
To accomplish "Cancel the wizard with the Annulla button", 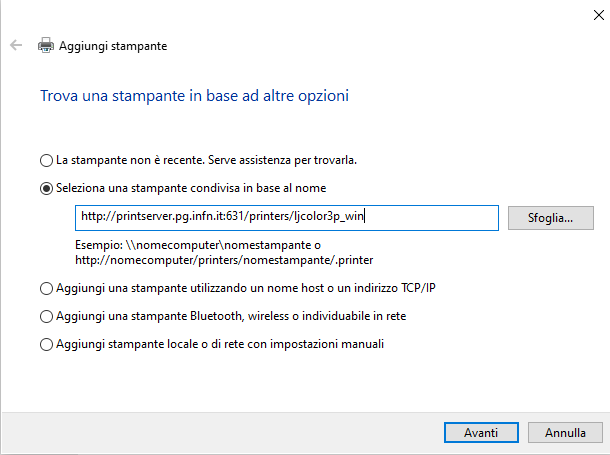I will coord(565,432).
